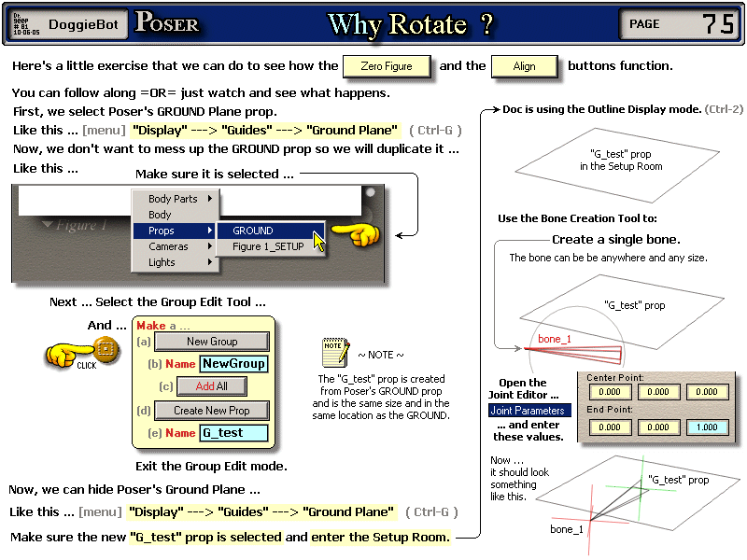Click the yellow pointing hand near GROUND
Screen dimensions: 747x560
point(357,234)
